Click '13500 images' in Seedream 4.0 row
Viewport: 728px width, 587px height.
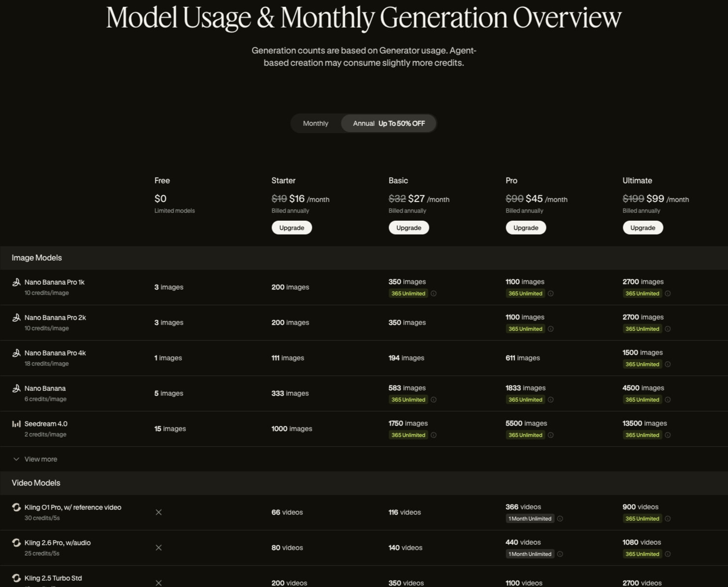pyautogui.click(x=645, y=423)
